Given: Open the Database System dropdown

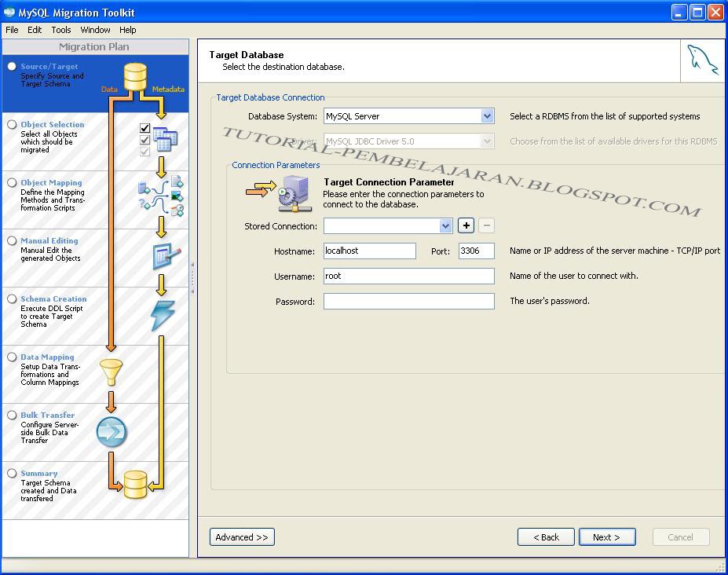Looking at the screenshot, I should click(487, 116).
